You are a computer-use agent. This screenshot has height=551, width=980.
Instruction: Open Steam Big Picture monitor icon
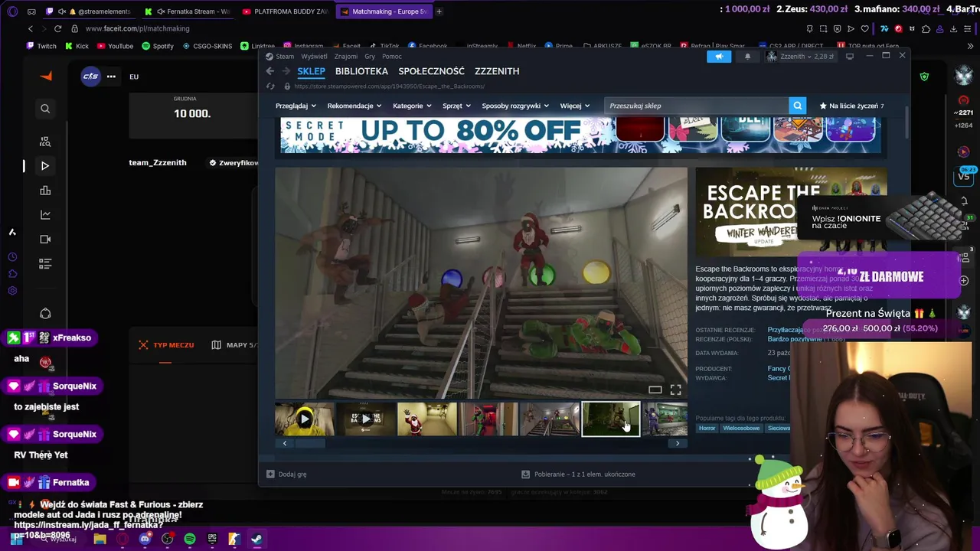coord(850,57)
